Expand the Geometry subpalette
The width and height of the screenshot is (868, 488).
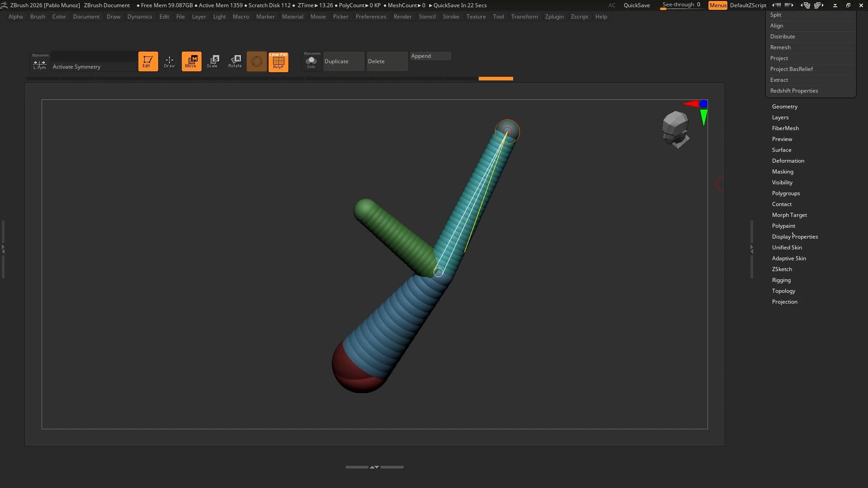click(785, 107)
